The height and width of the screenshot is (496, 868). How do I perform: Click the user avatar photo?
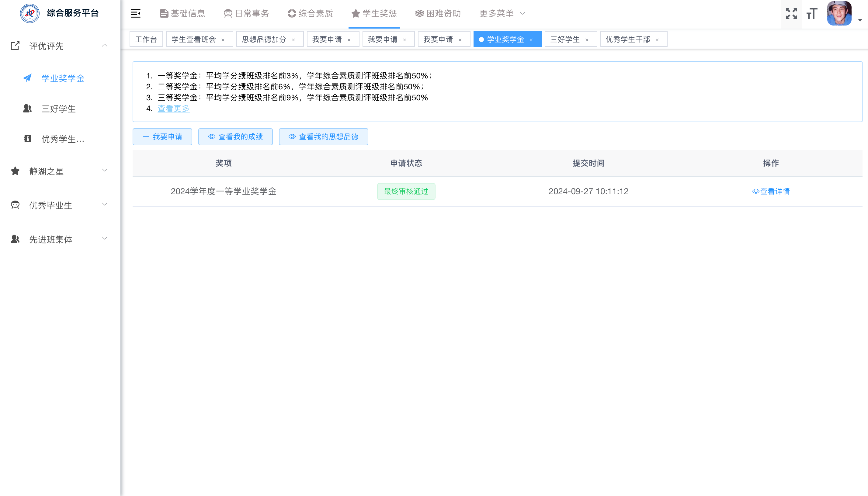839,13
